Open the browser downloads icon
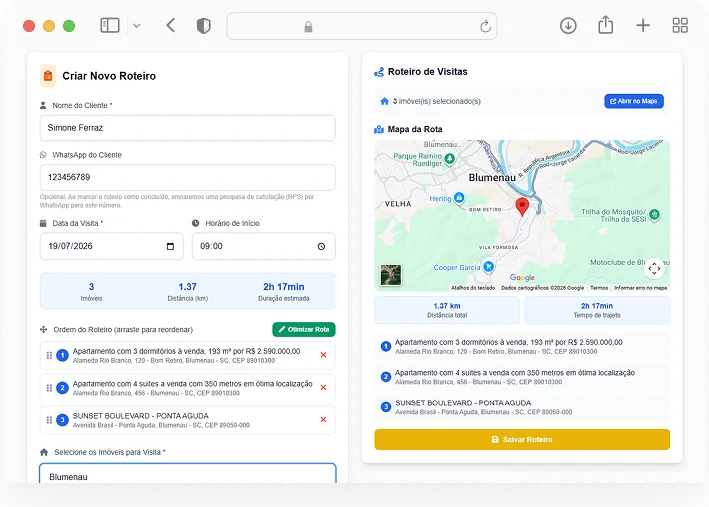 (568, 25)
